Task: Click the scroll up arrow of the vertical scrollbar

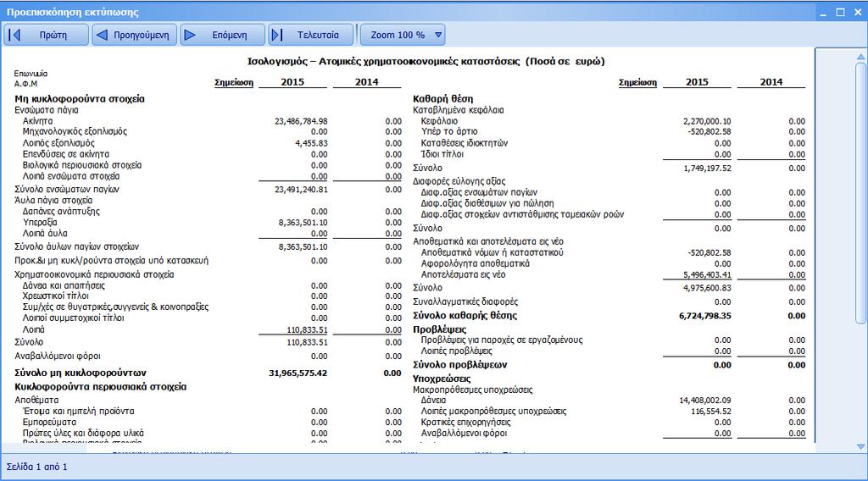Action: coord(861,57)
